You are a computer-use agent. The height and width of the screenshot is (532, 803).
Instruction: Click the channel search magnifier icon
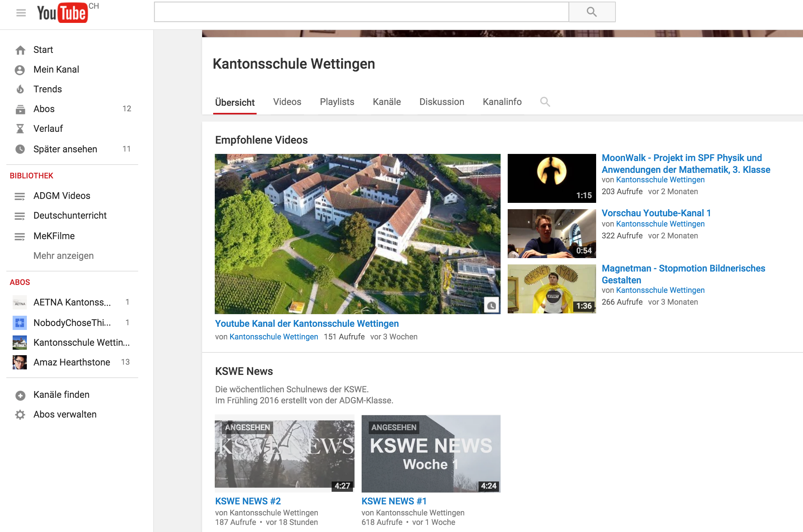click(545, 102)
